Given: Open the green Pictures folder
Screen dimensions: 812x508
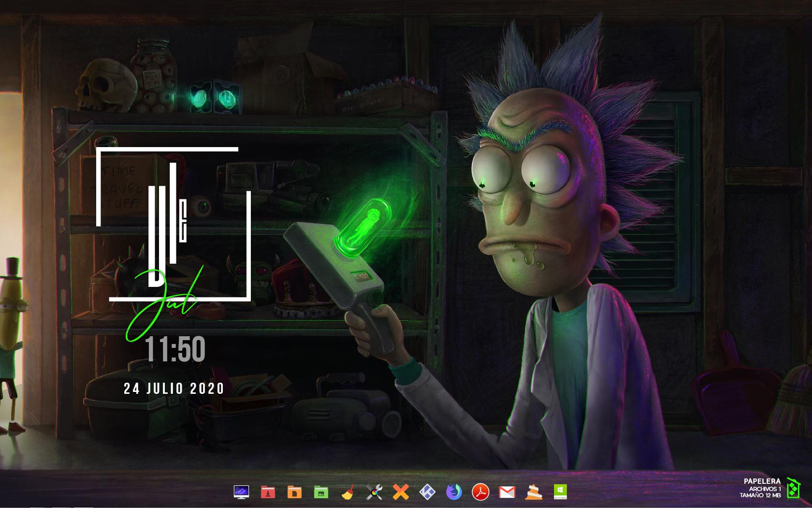Looking at the screenshot, I should click(320, 493).
